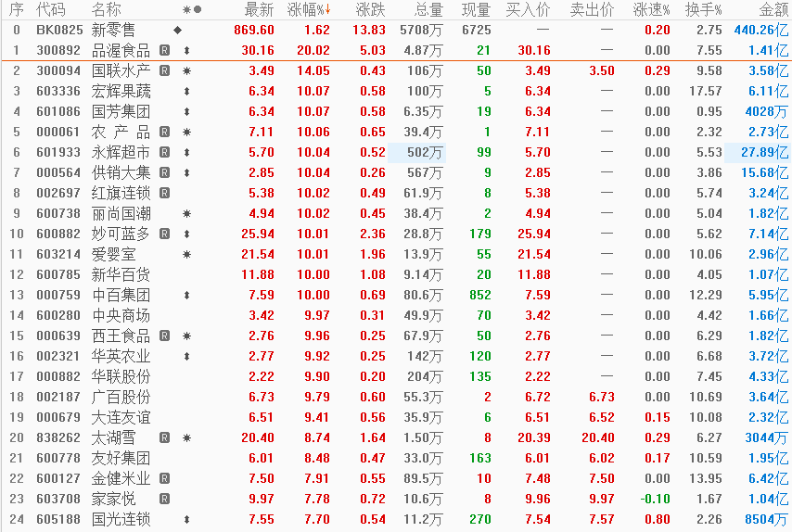Click the R badge next to 金健米业

tap(165, 478)
